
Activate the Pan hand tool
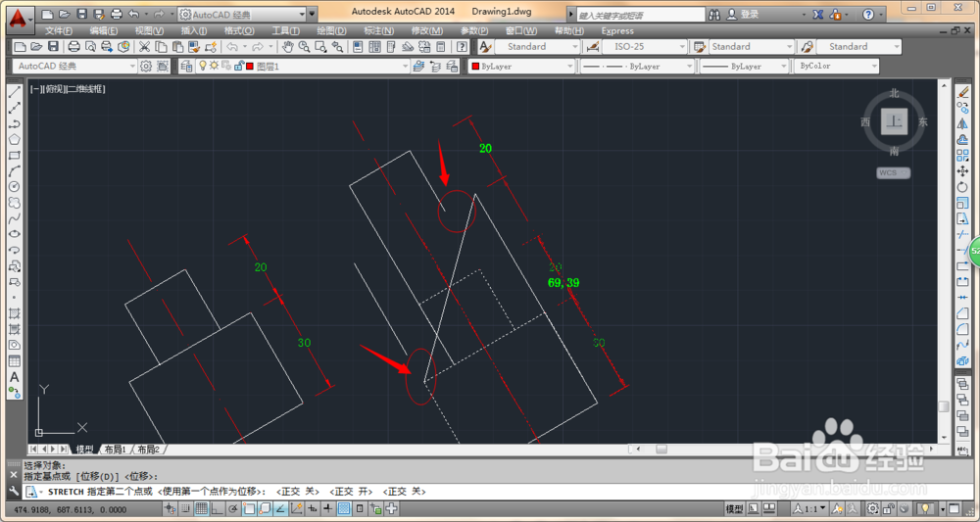coord(288,47)
